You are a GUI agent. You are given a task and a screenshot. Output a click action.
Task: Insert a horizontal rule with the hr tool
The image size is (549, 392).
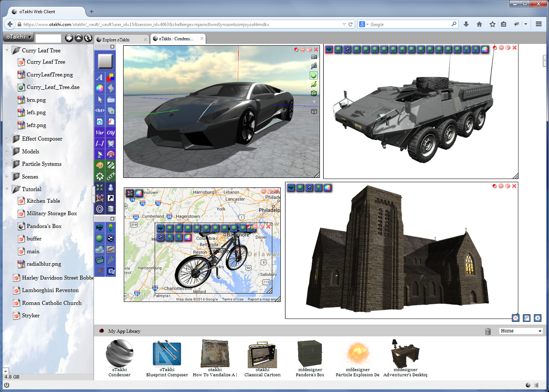click(x=100, y=111)
